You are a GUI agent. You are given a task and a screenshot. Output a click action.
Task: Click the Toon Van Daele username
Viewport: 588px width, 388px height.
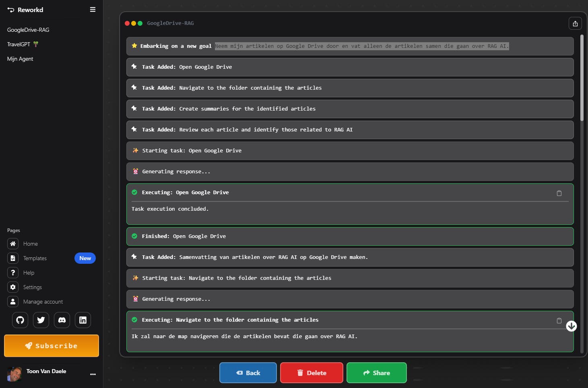(x=46, y=371)
